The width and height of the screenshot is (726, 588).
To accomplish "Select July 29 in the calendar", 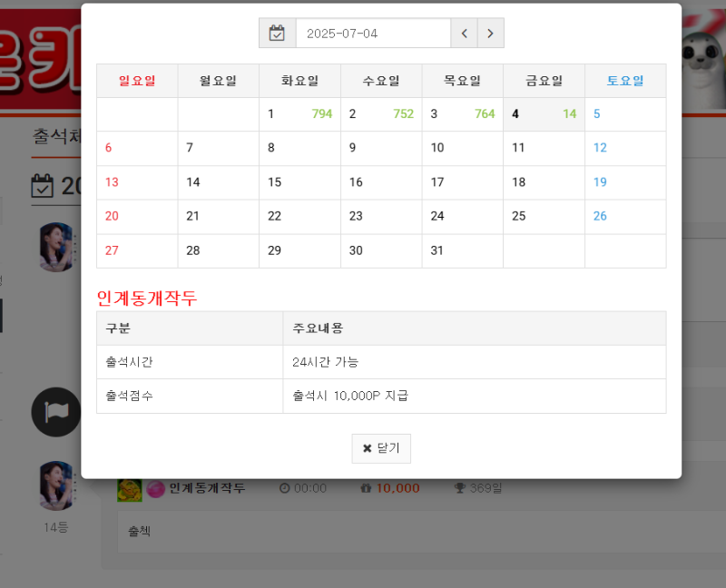I will coord(300,251).
